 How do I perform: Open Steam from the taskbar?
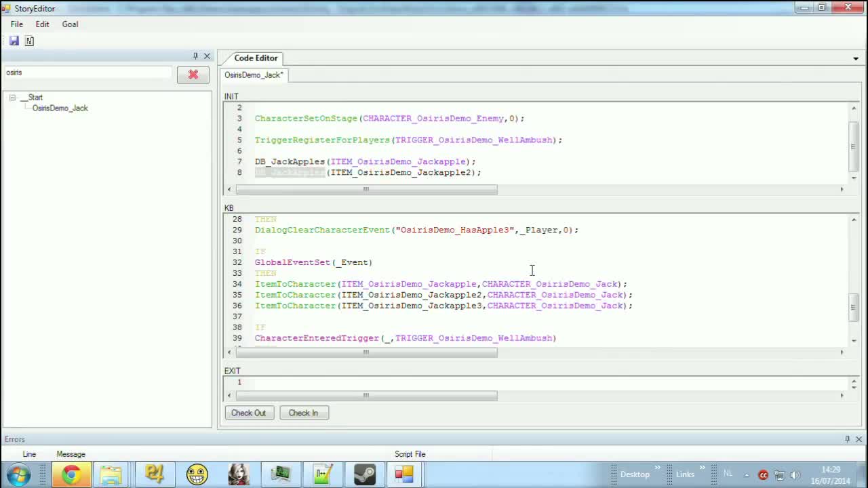[x=365, y=474]
